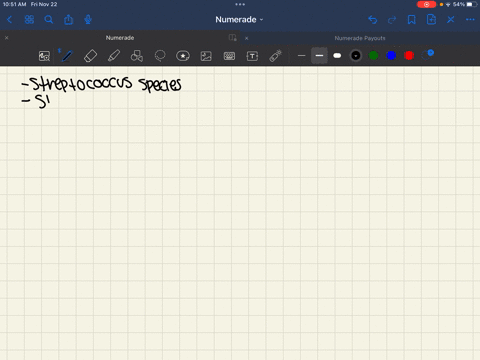Screen dimensions: 480x360
Task: Select the Text box tool
Action: click(x=252, y=56)
